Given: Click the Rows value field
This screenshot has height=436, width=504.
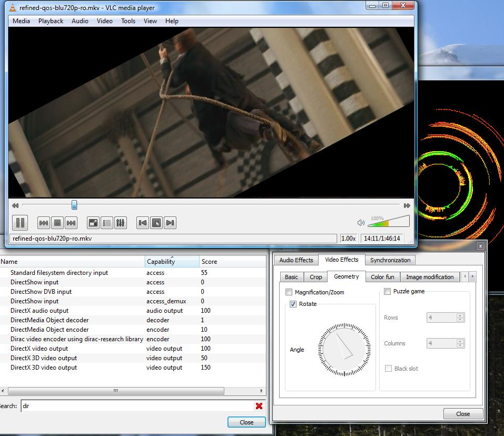Looking at the screenshot, I should coord(442,318).
